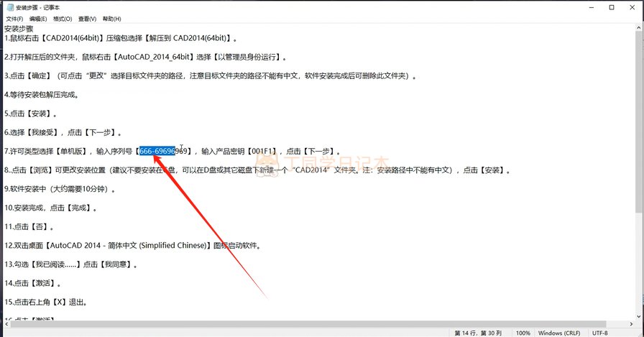Click line 9 软件安装中 text
644x337 pixels.
pos(60,189)
